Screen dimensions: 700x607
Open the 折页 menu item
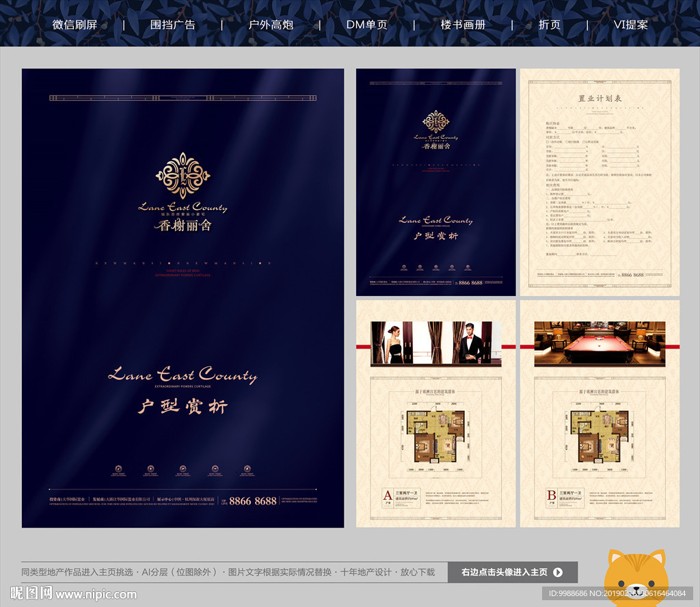pos(550,25)
